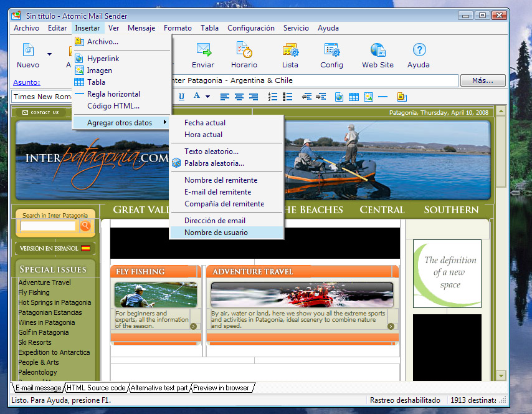
Task: Select Tabla from the Insertar menu
Action: (x=121, y=82)
